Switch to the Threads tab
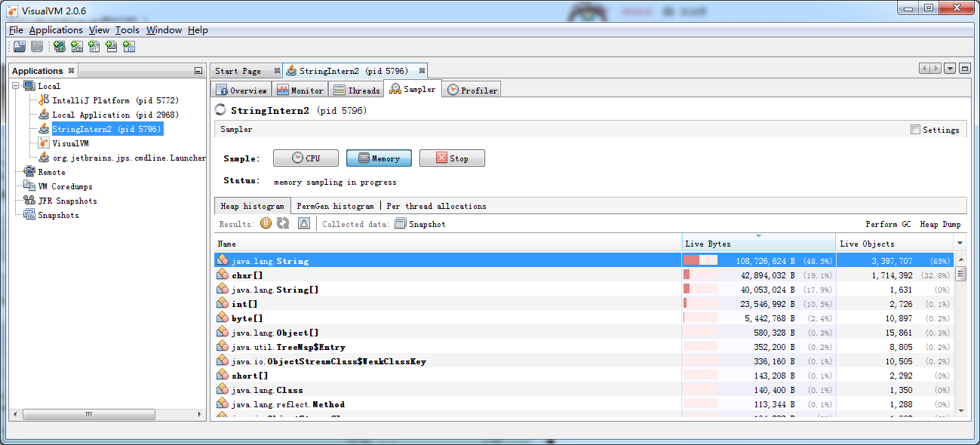980x445 pixels. pyautogui.click(x=357, y=90)
